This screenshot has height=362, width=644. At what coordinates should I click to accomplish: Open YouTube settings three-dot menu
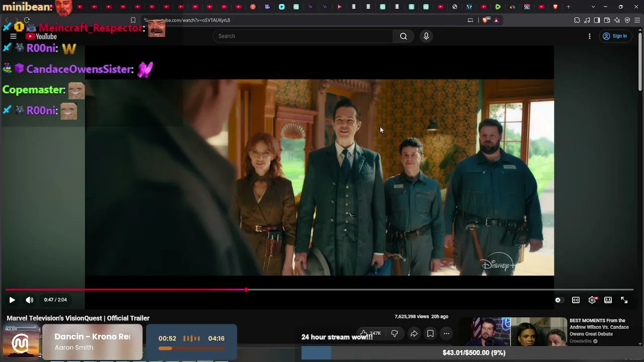(x=590, y=36)
